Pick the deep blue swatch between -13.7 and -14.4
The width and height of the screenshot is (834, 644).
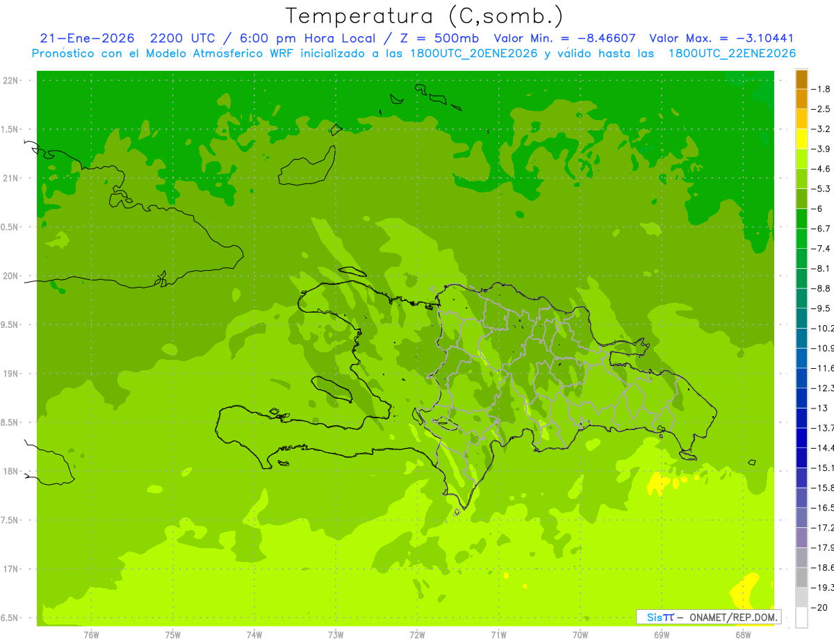click(801, 438)
